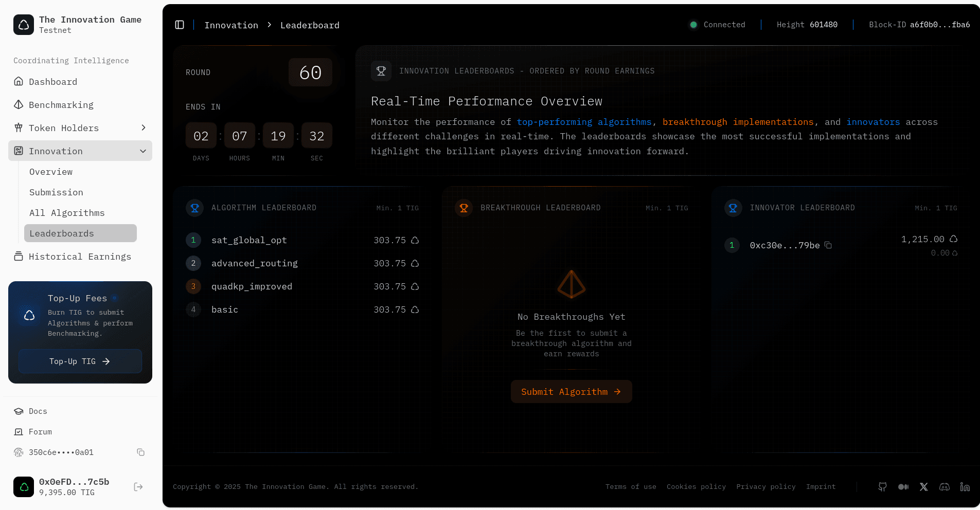Copy the API key 350c6e••••0a01
Viewport: 980px width, 510px height.
click(x=140, y=452)
